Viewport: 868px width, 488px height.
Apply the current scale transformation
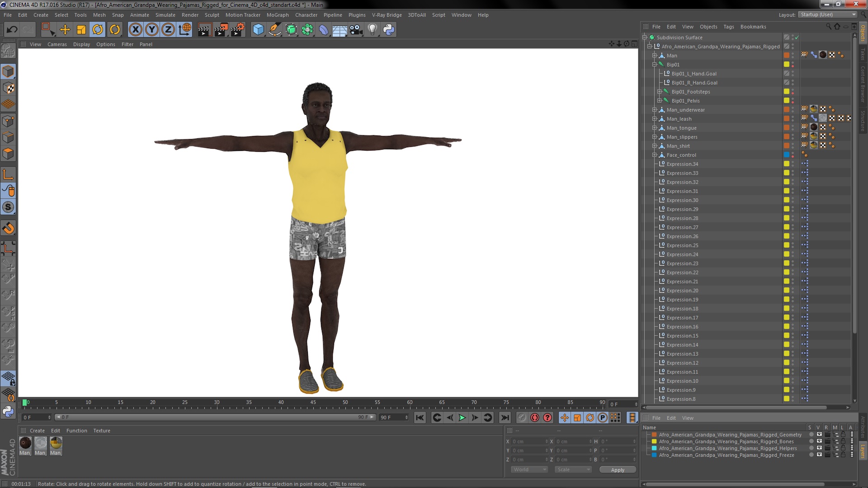coord(617,469)
